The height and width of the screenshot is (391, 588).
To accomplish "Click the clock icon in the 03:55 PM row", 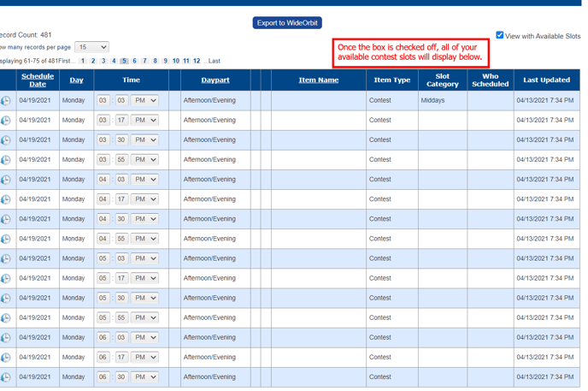I will click(6, 160).
